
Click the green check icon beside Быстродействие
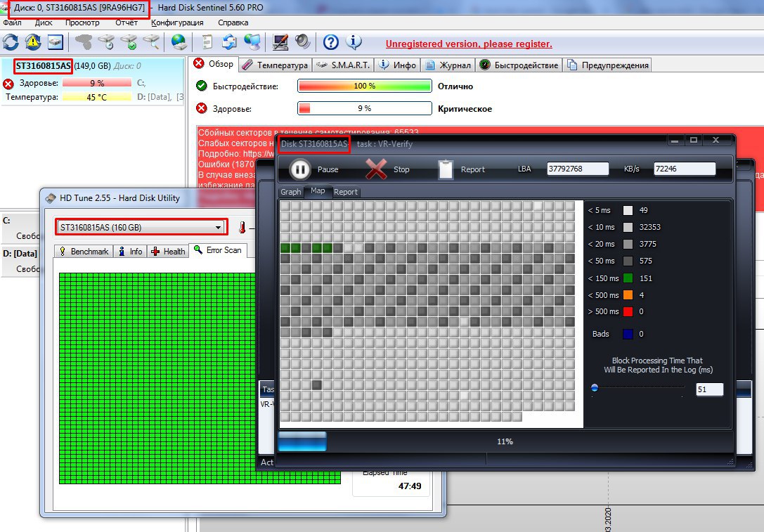(201, 86)
